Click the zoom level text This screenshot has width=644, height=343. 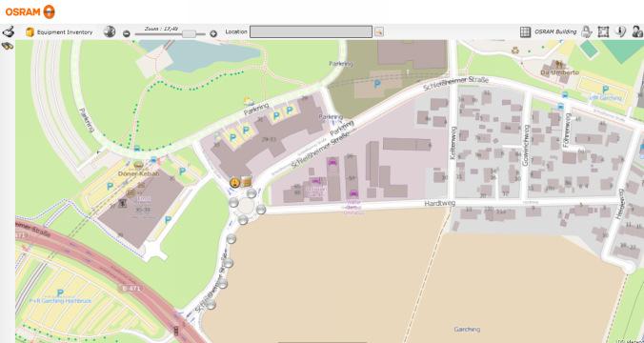pos(162,29)
